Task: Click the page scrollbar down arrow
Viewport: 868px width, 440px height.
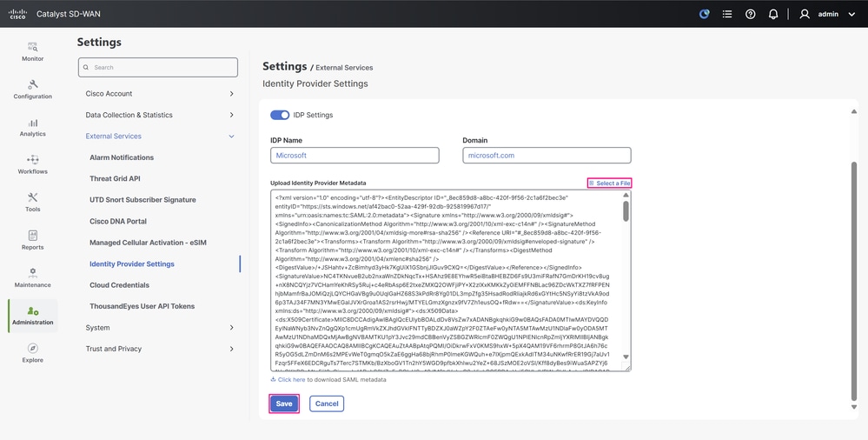Action: (853, 407)
